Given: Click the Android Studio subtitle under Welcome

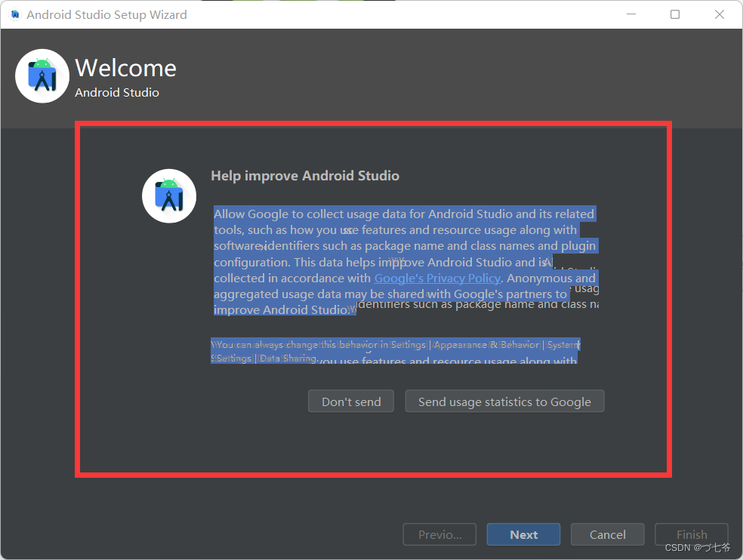Looking at the screenshot, I should click(116, 92).
